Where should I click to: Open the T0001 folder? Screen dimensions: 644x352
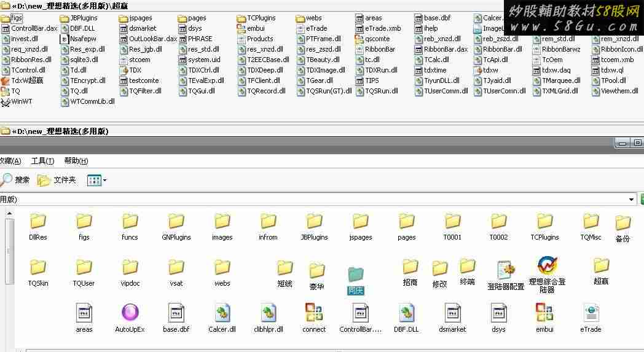(x=452, y=227)
